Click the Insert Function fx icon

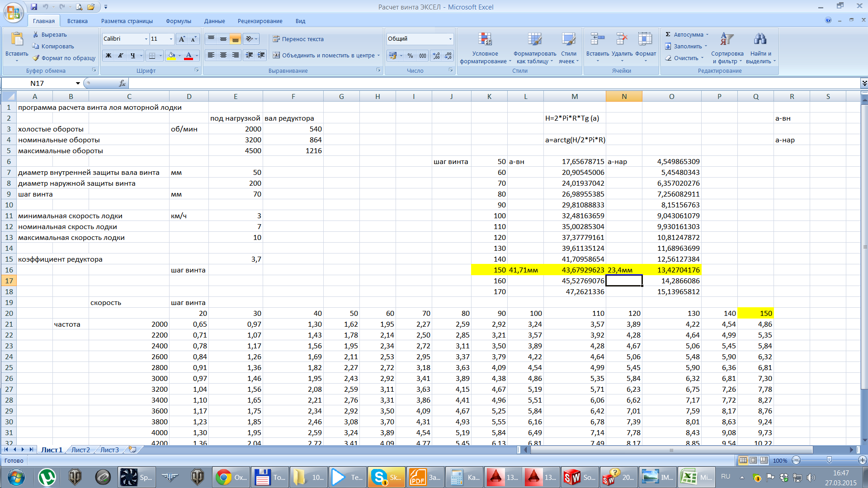click(x=122, y=83)
